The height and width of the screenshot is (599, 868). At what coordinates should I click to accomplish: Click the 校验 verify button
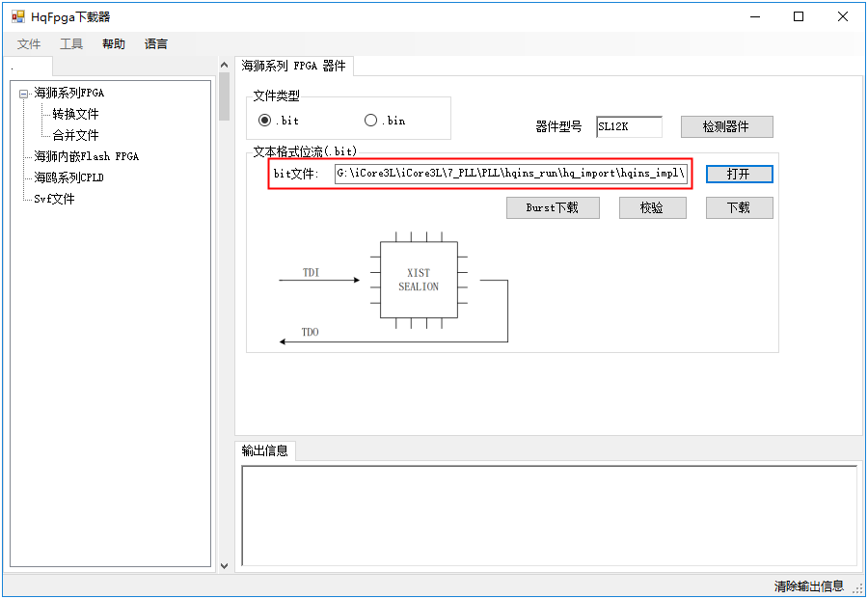[x=652, y=207]
